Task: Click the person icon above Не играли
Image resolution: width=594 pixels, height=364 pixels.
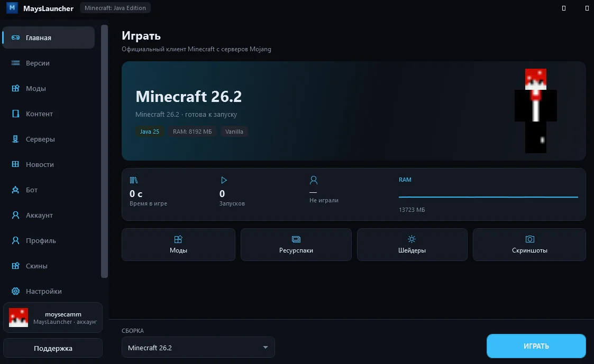Action: pyautogui.click(x=313, y=180)
